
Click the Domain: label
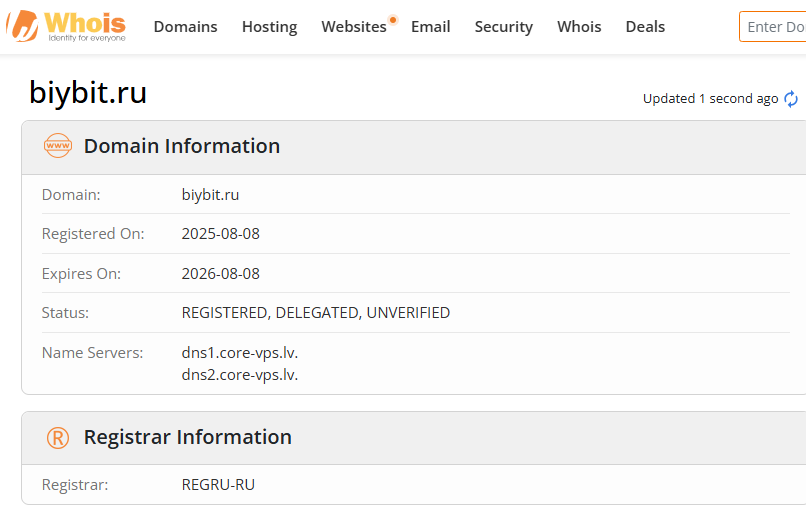[71, 195]
